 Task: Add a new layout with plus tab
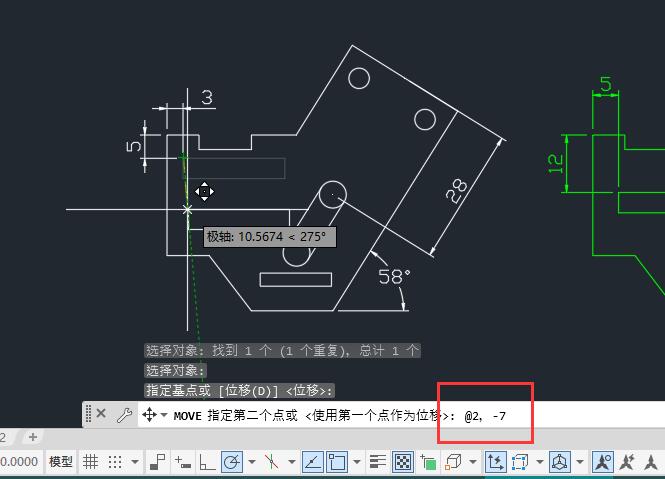[33, 437]
